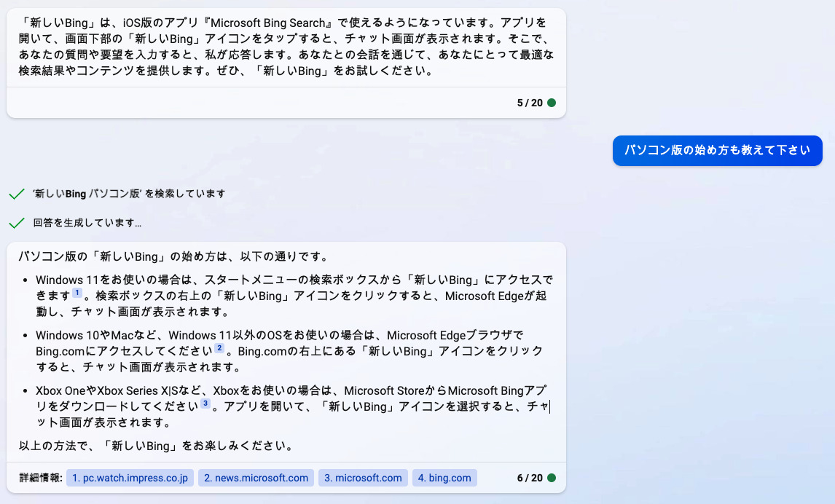Screen dimensions: 835x504
Task: Click the checkmark next to the search status line
Action: (17, 194)
